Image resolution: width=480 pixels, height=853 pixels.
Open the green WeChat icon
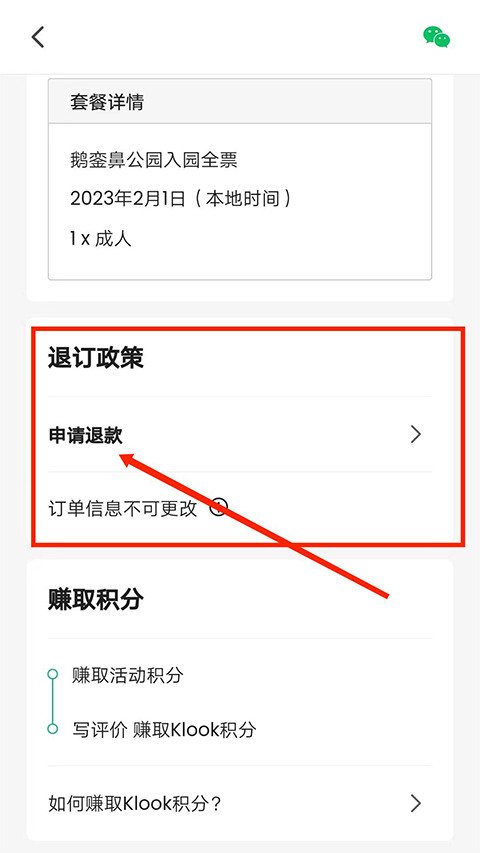click(436, 37)
